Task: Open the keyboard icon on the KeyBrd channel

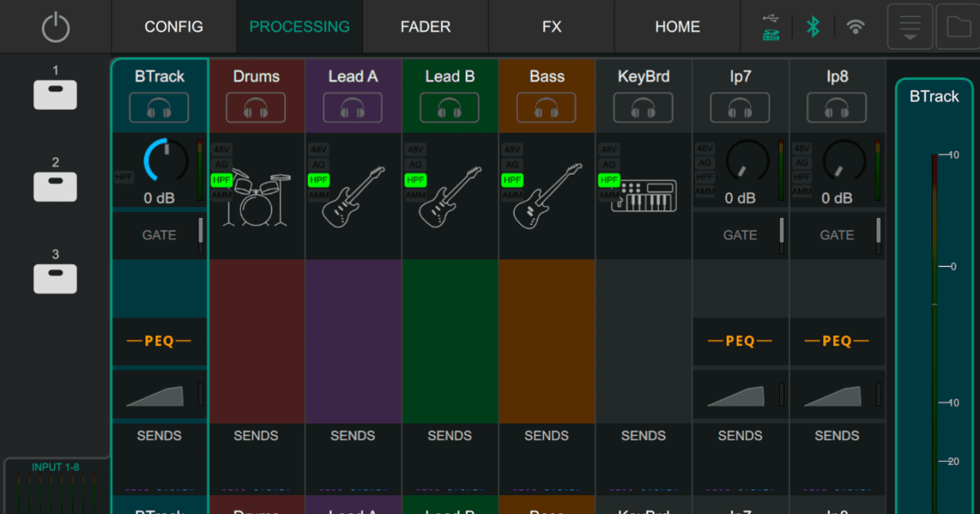Action: [x=643, y=196]
